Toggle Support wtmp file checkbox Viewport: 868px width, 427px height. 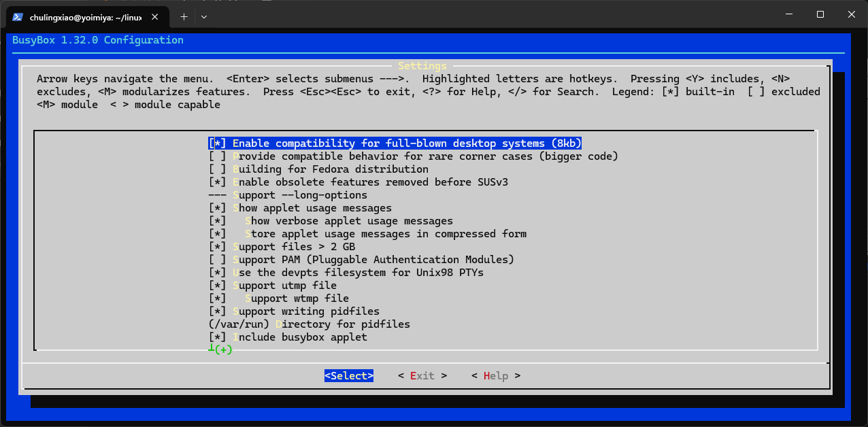[x=279, y=298]
